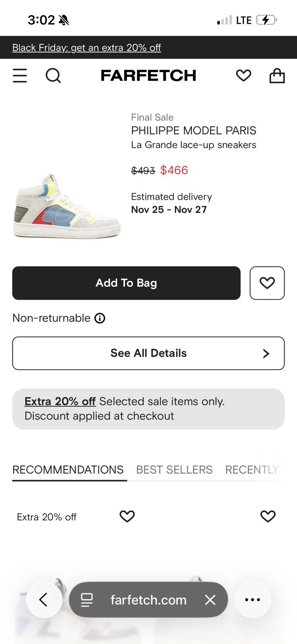Open browser more options dots
The height and width of the screenshot is (644, 297).
pos(252,600)
